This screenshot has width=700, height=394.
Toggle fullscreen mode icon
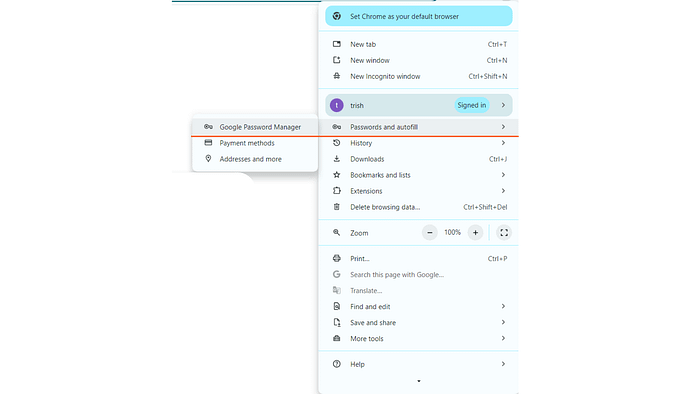(x=504, y=232)
